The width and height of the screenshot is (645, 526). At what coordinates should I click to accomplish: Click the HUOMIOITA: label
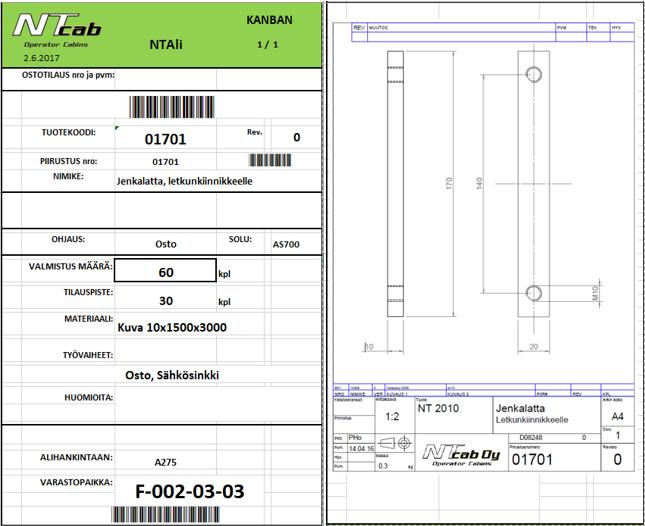88,398
